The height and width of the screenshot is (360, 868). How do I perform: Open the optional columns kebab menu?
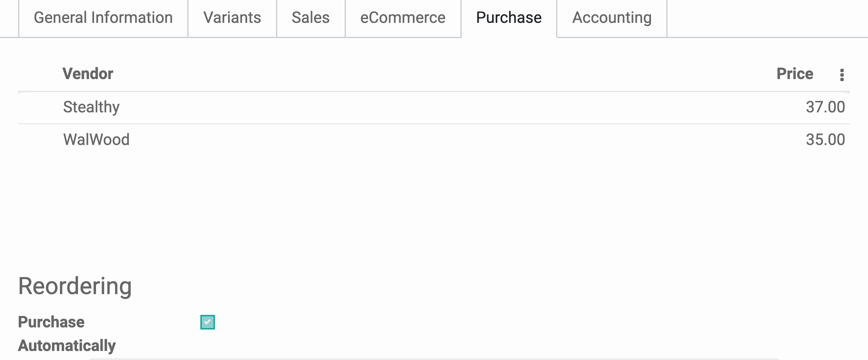coord(842,75)
